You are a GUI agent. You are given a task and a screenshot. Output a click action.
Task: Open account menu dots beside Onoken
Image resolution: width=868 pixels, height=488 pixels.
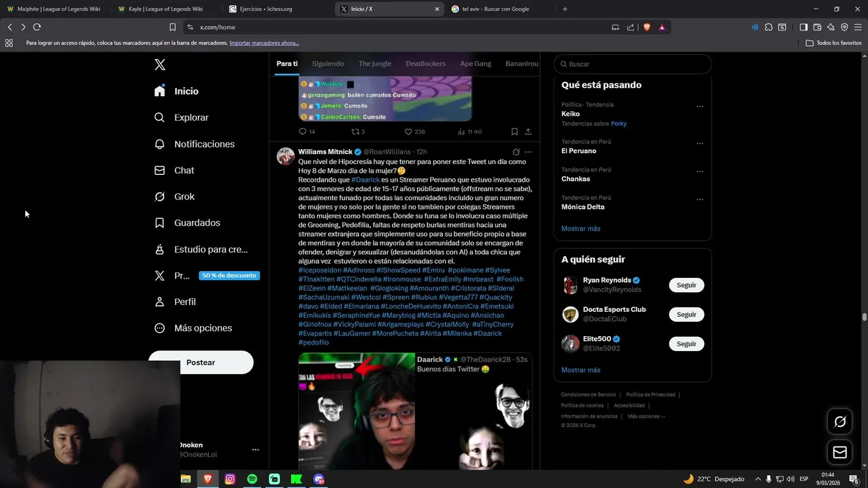[x=255, y=449]
